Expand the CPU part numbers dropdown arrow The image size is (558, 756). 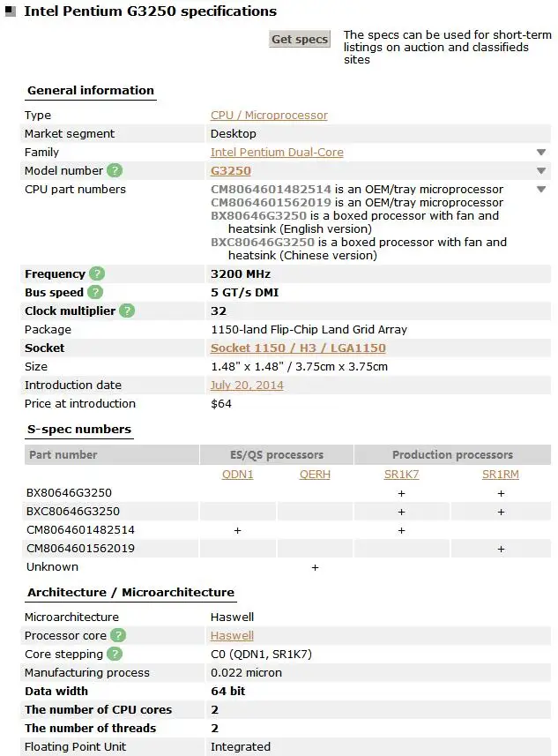pyautogui.click(x=541, y=190)
